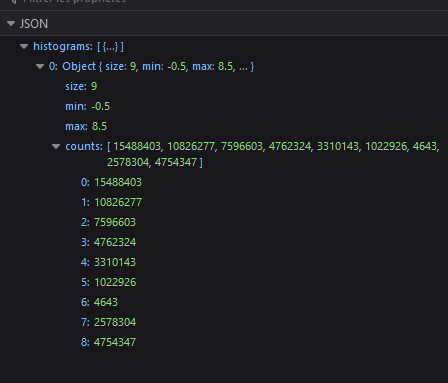Select counts entry 6: 4643

pyautogui.click(x=224, y=302)
